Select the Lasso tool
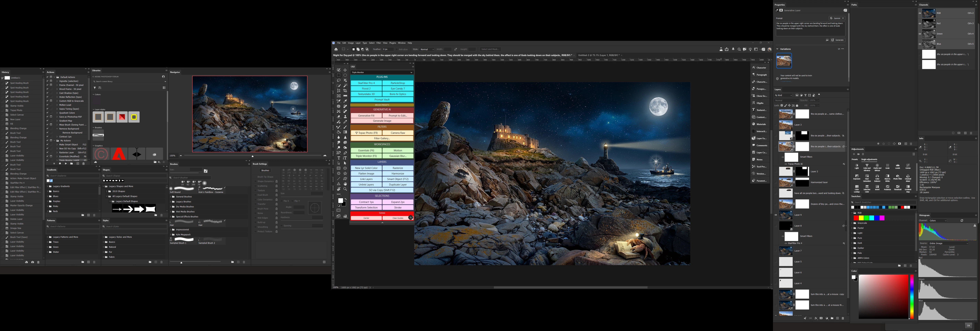This screenshot has width=980, height=331. (339, 80)
